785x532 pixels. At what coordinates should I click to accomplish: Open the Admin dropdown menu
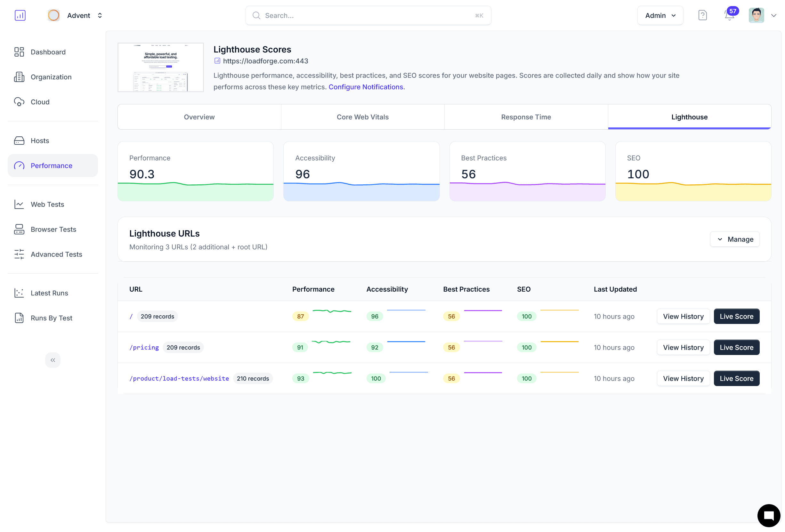click(660, 15)
